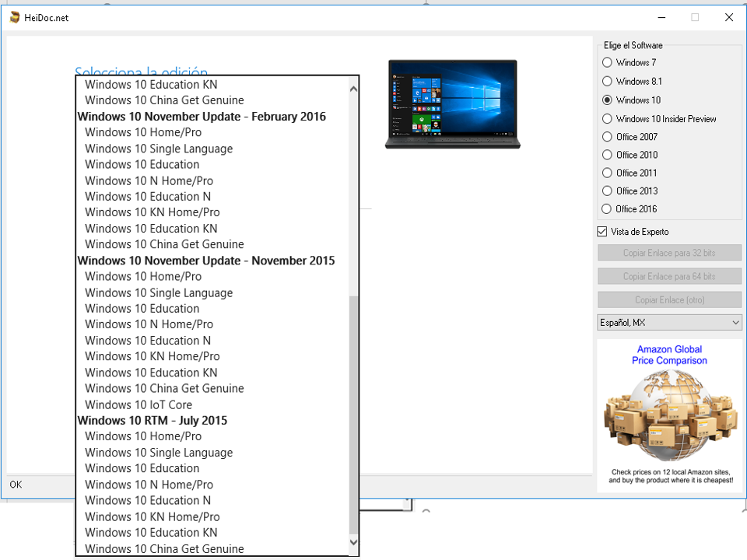Choose Windows 10 Home/Pro under RTM July 2015
This screenshot has height=560, width=747.
pyautogui.click(x=143, y=436)
